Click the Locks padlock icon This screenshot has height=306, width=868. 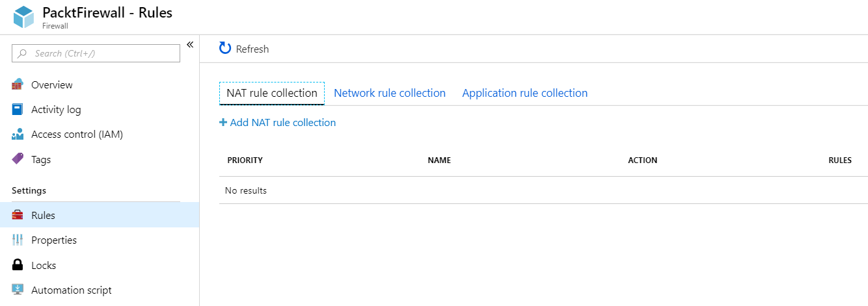18,265
